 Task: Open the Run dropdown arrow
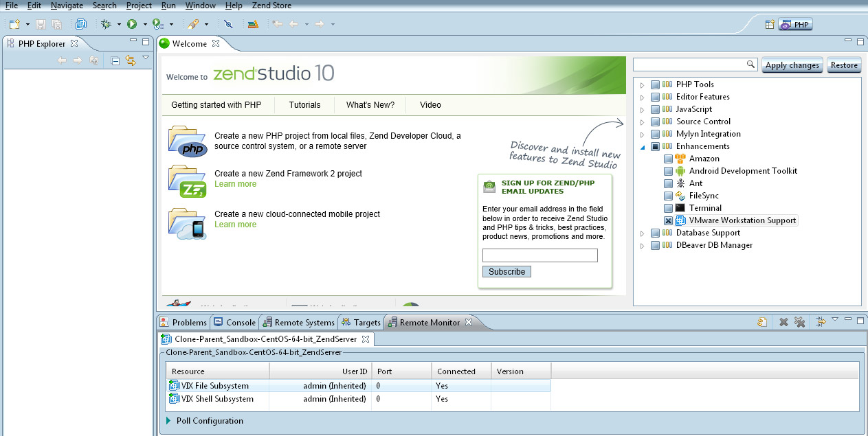(145, 24)
